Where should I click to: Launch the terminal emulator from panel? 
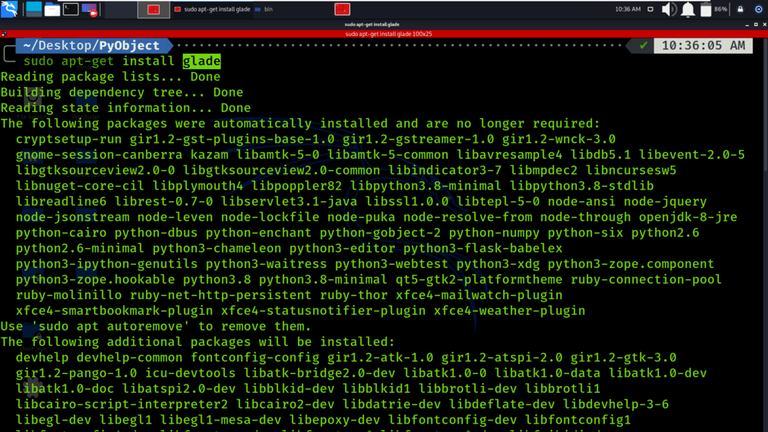coord(71,9)
